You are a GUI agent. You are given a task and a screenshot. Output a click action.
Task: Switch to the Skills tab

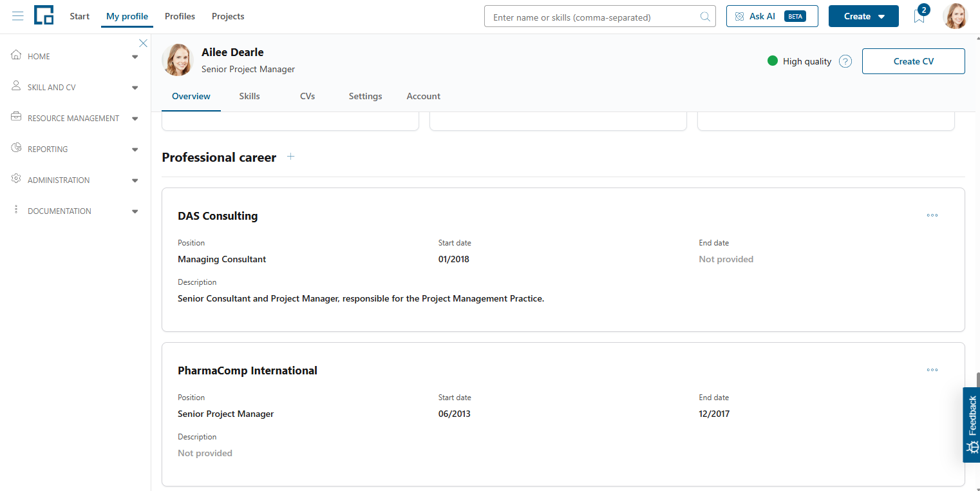point(249,96)
